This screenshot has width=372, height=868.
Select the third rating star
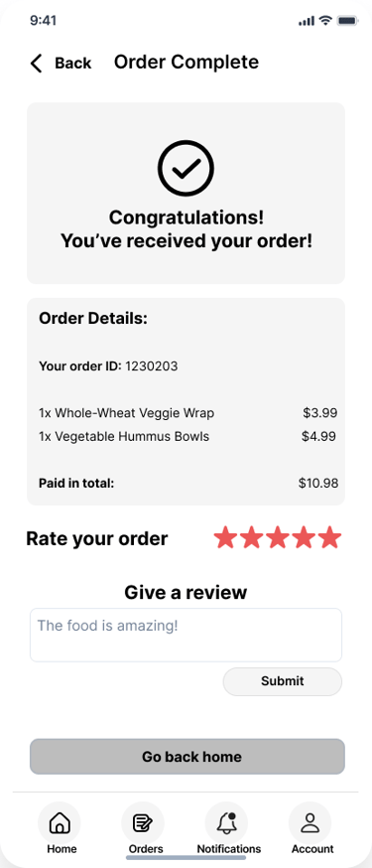point(278,538)
